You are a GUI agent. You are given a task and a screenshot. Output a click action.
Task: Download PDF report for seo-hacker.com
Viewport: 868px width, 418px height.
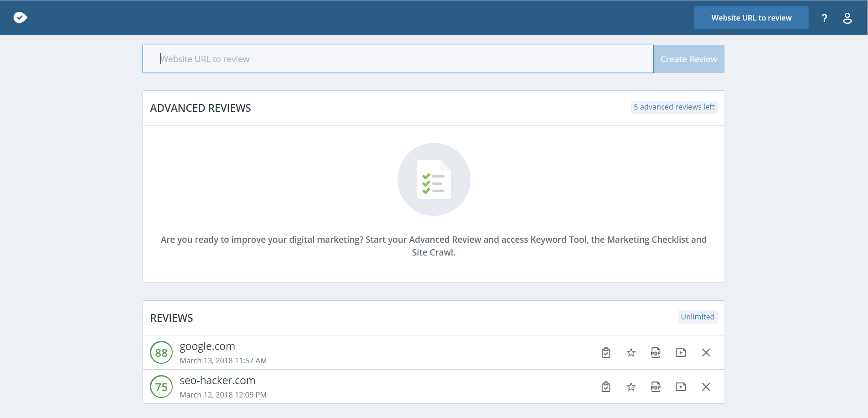click(656, 387)
